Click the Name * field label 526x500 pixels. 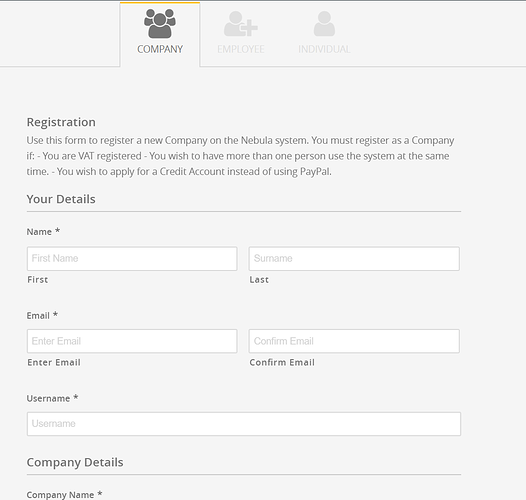click(x=43, y=232)
